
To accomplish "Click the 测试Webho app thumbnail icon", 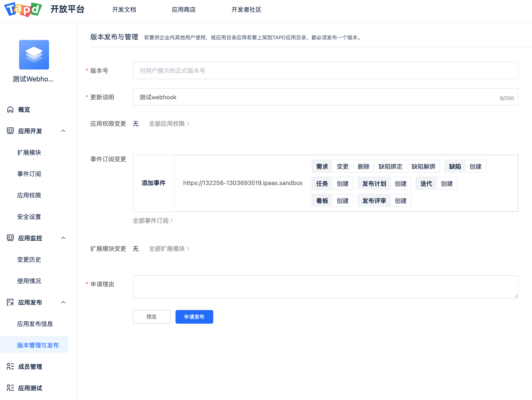I will [x=34, y=55].
